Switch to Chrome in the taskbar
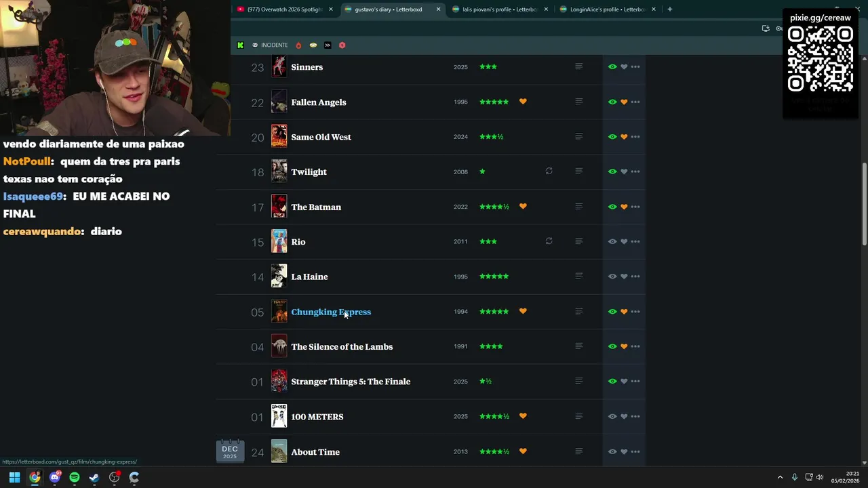 pos(35,477)
